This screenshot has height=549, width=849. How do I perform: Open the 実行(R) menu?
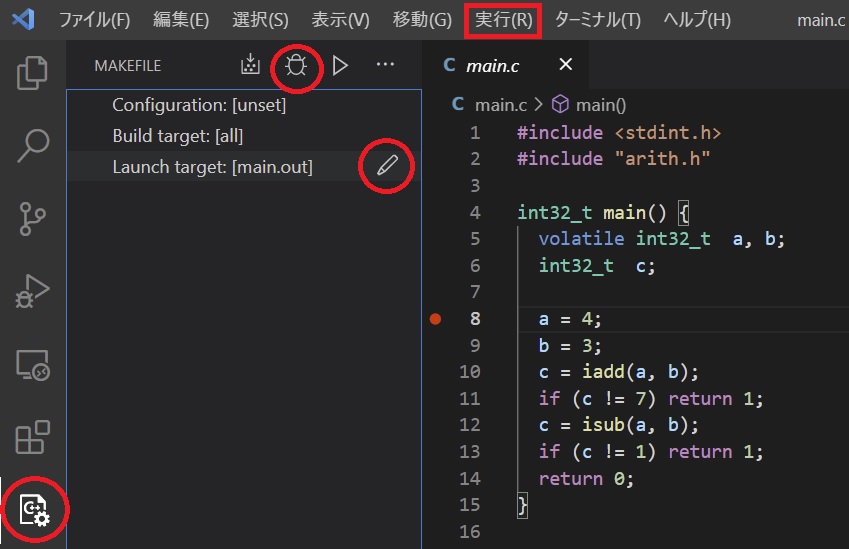[504, 20]
